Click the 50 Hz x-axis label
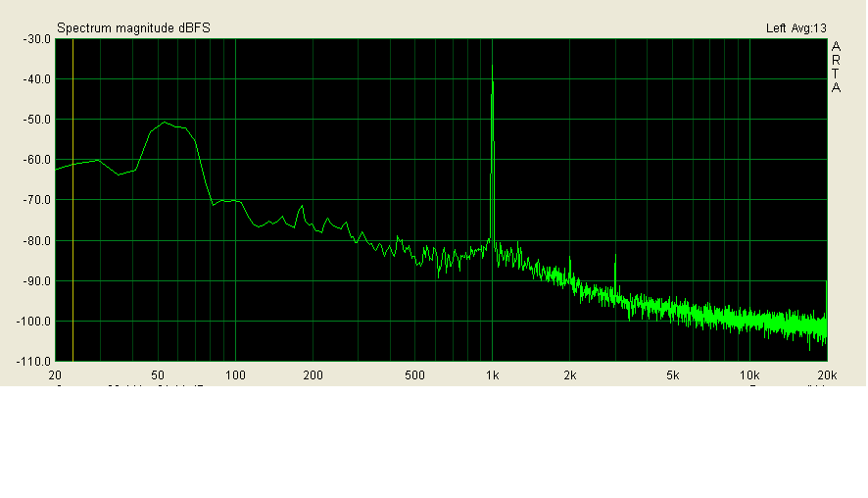The image size is (868, 498). click(x=158, y=375)
